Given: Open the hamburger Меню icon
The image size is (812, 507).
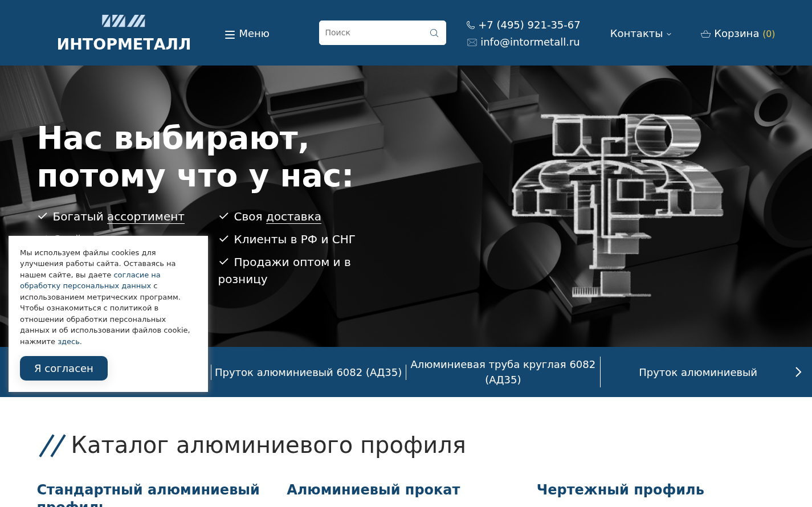Looking at the screenshot, I should click(x=230, y=34).
